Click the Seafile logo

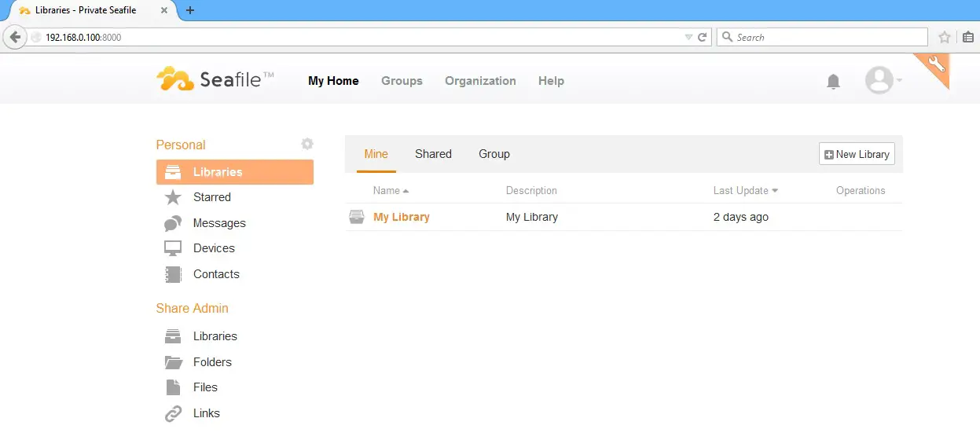215,79
